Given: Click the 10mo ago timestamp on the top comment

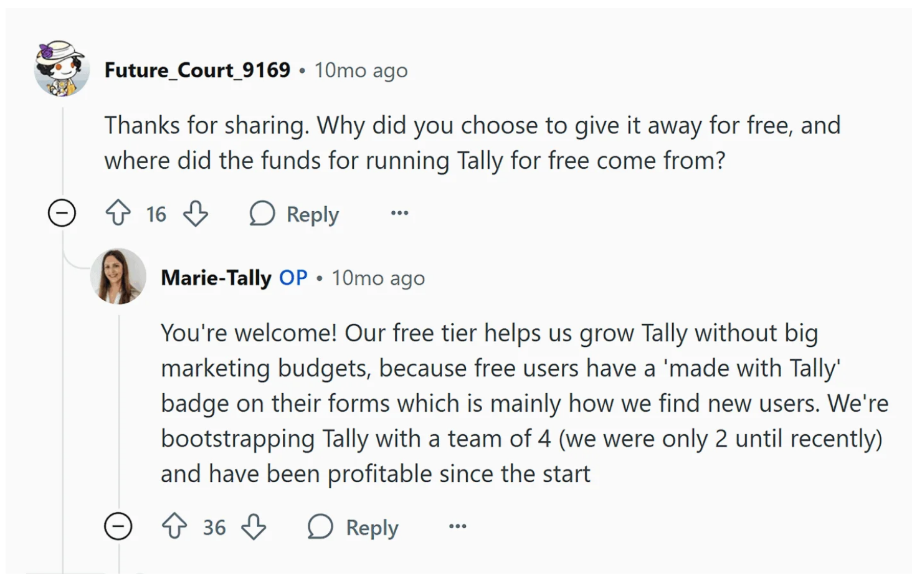Looking at the screenshot, I should 361,70.
